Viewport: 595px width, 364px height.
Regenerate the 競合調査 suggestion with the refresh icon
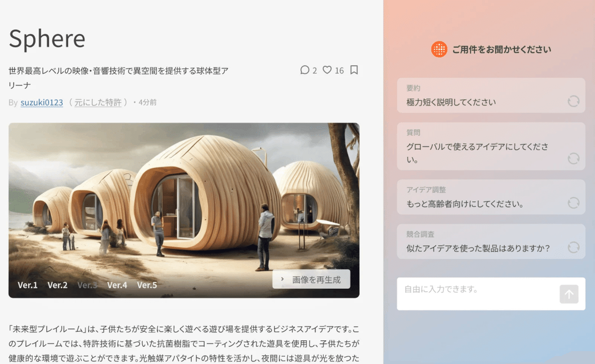[x=574, y=248]
